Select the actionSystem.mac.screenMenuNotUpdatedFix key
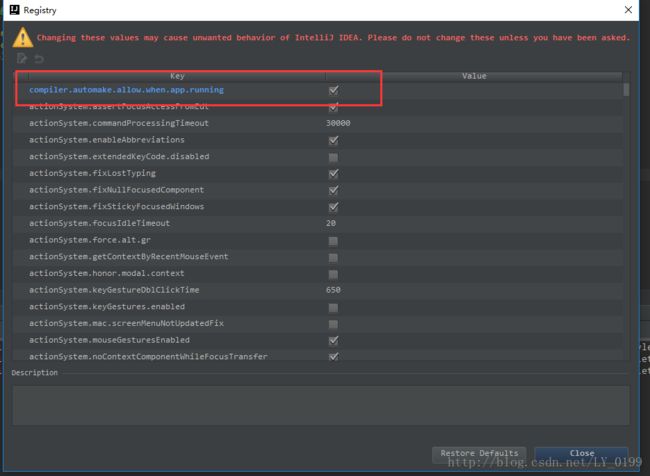650x476 pixels. (126, 323)
